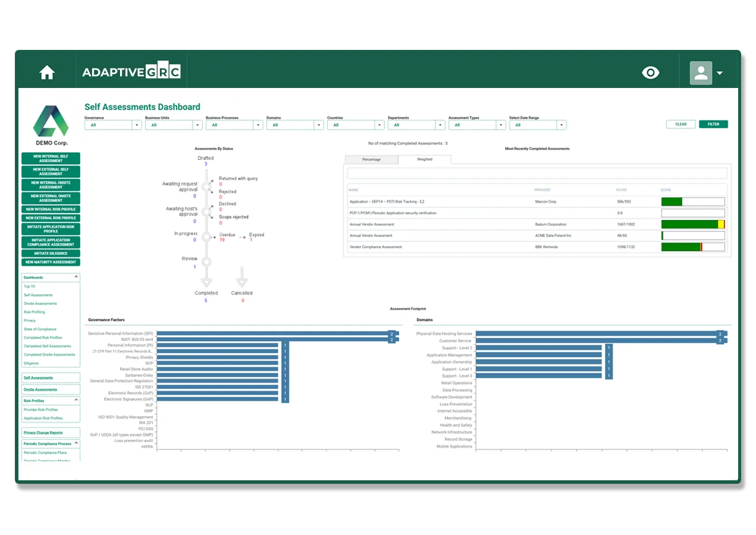
Task: Click the In progress node circle
Action: point(206,237)
